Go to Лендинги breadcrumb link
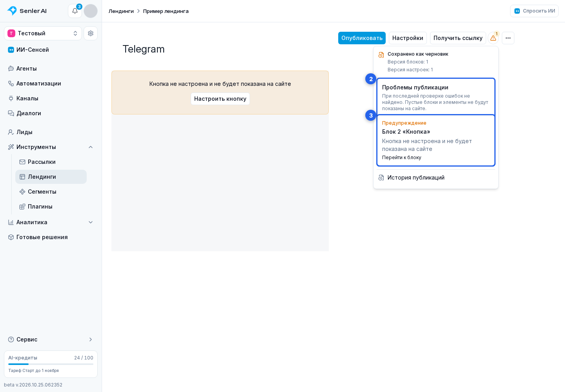The image size is (565, 392). pos(121,11)
